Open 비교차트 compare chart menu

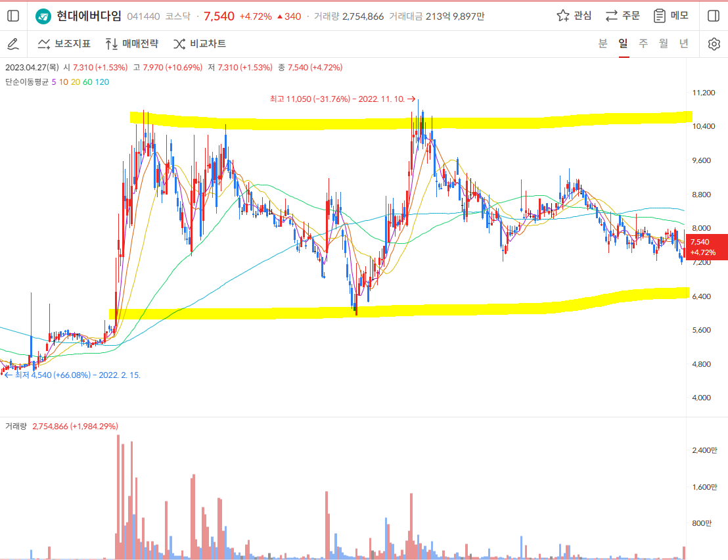click(x=200, y=43)
